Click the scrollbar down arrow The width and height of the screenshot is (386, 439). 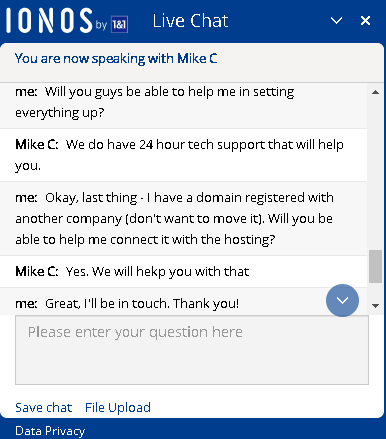tap(375, 305)
